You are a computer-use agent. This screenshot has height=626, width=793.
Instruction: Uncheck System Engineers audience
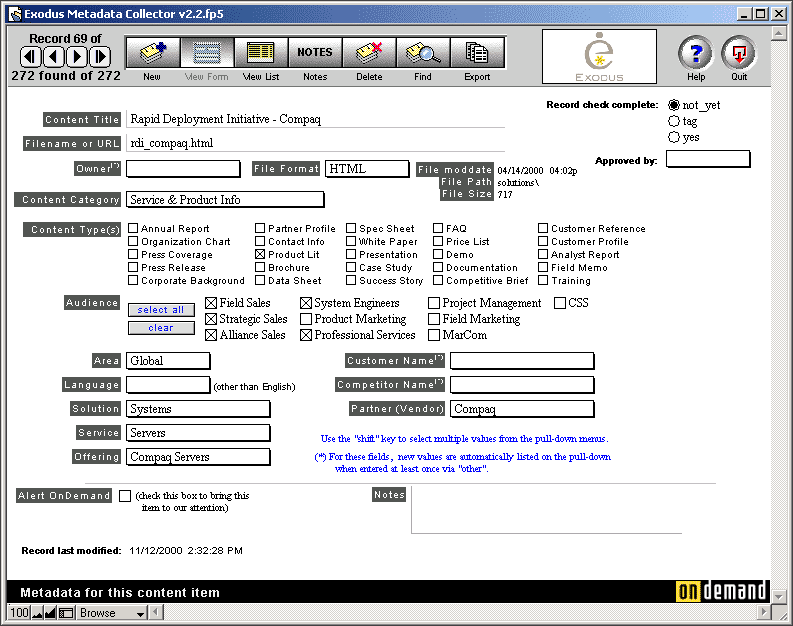305,303
